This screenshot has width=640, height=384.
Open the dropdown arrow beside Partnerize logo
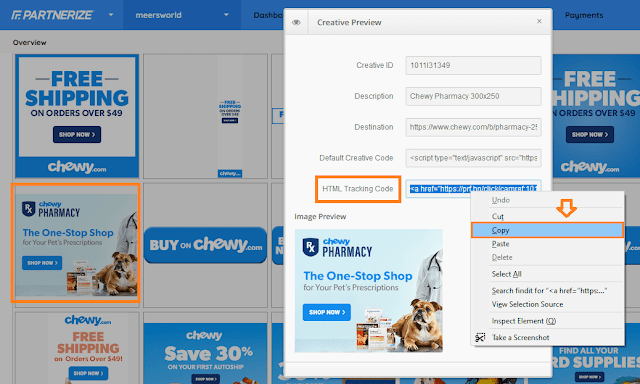click(111, 15)
